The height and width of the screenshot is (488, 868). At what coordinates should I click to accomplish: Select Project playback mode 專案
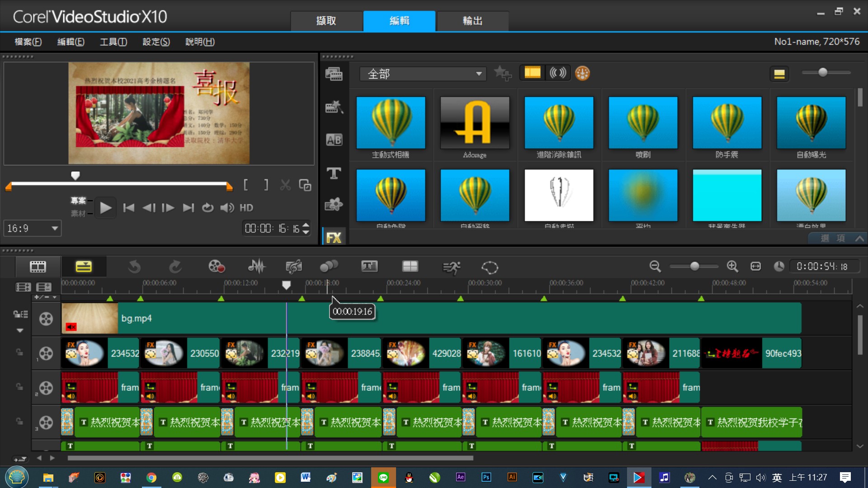click(78, 200)
